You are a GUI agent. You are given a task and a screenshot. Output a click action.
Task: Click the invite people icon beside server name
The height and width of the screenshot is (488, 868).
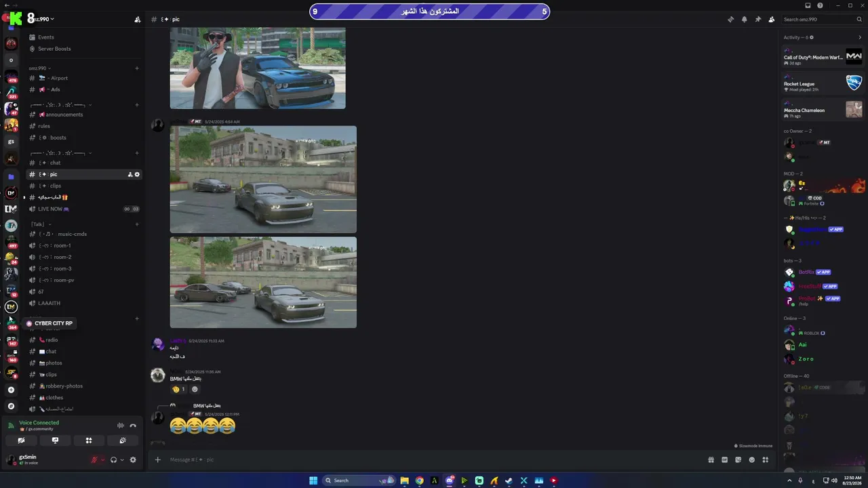tap(138, 20)
